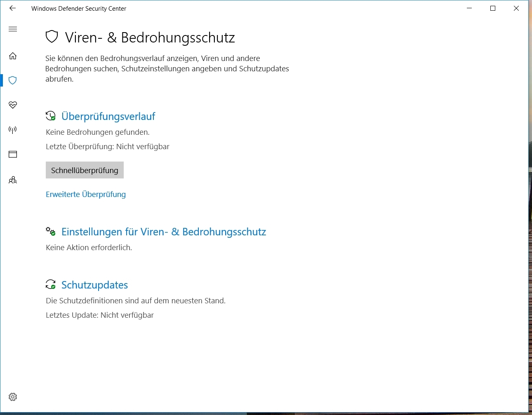Click the description paragraph starting 'Sie können den Bedrohungsverlauf'
The height and width of the screenshot is (415, 532).
click(167, 69)
